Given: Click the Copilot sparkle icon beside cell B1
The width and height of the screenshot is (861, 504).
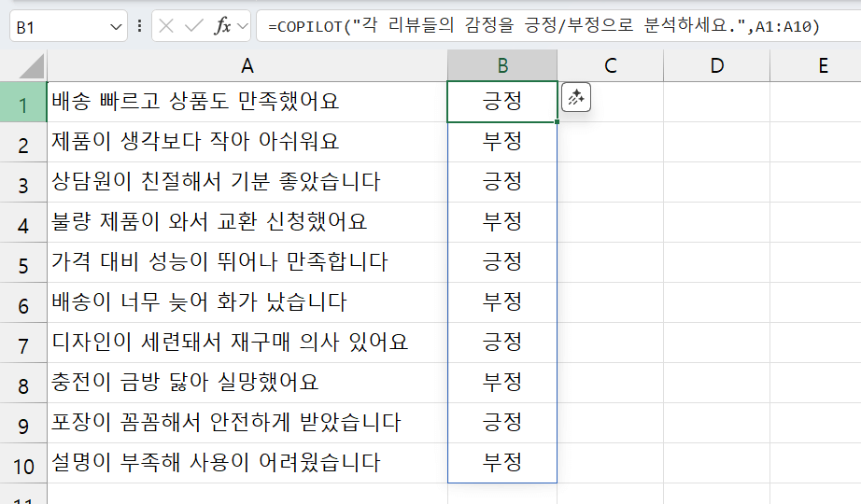Looking at the screenshot, I should click(576, 97).
